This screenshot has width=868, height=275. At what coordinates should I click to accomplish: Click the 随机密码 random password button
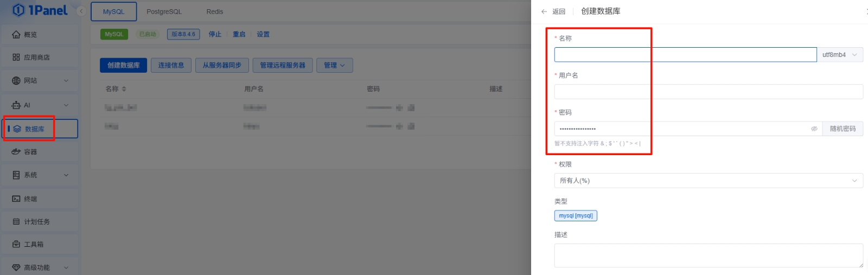[x=843, y=129]
